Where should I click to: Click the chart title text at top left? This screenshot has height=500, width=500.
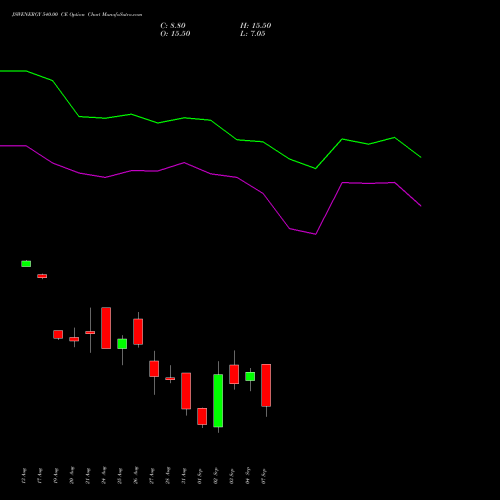(x=77, y=15)
